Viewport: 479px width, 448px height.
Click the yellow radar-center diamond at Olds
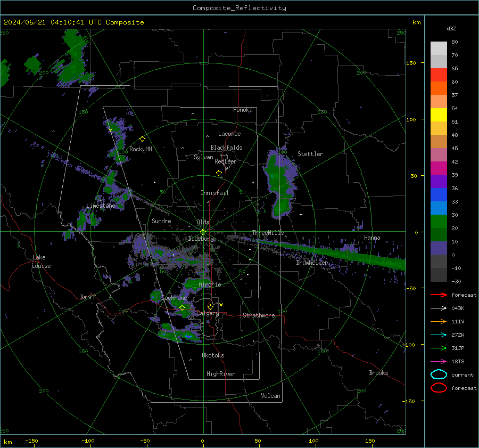203,232
